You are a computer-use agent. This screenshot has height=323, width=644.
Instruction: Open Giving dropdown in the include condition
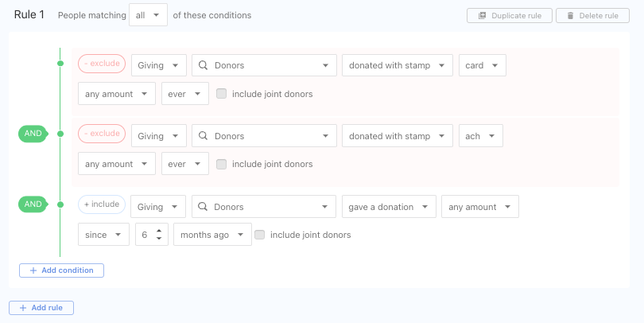tap(158, 207)
